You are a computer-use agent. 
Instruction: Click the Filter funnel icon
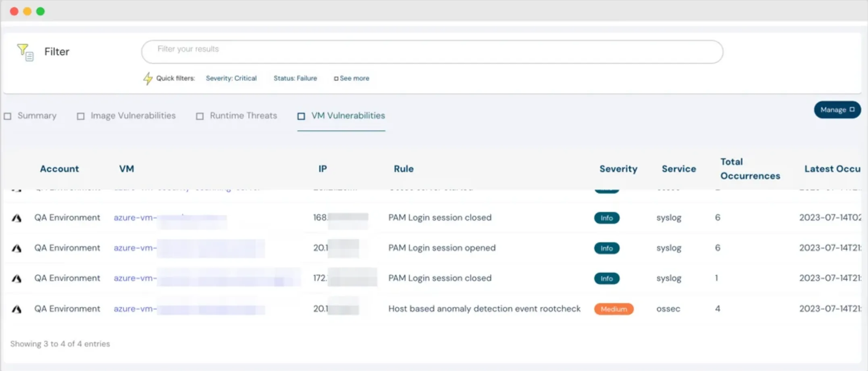tap(24, 51)
